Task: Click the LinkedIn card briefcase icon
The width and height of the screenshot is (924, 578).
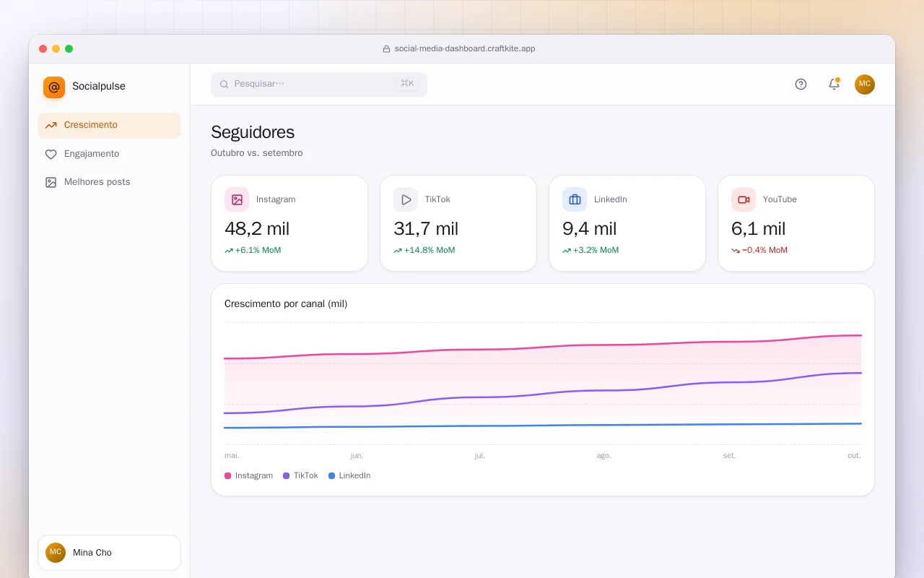Action: coord(575,199)
